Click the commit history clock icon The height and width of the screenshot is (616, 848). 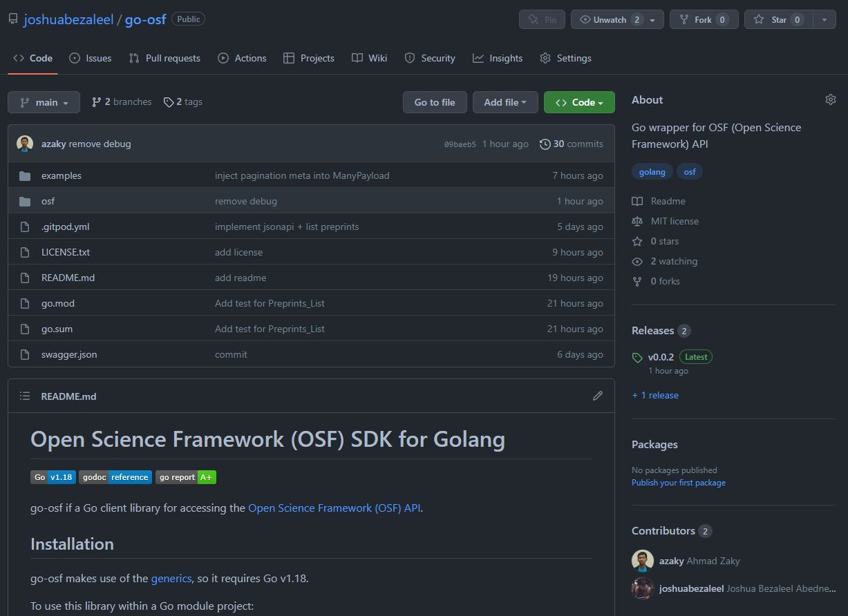[x=545, y=144]
